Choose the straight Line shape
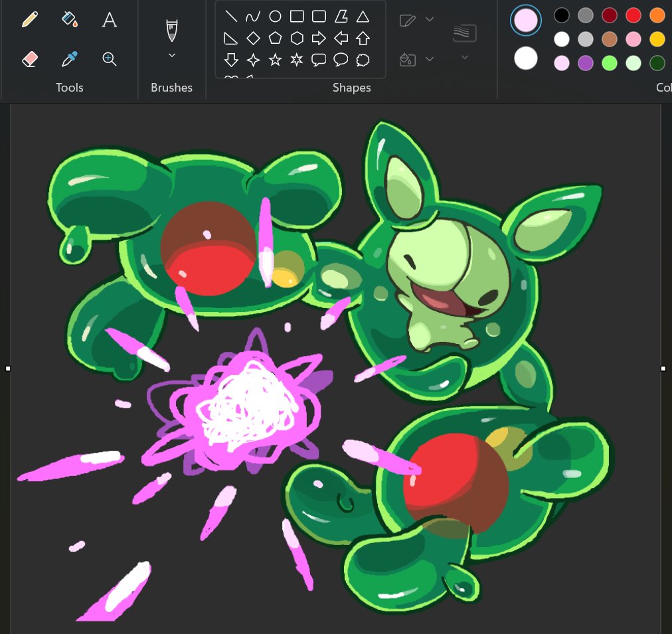This screenshot has width=672, height=634. pyautogui.click(x=231, y=17)
